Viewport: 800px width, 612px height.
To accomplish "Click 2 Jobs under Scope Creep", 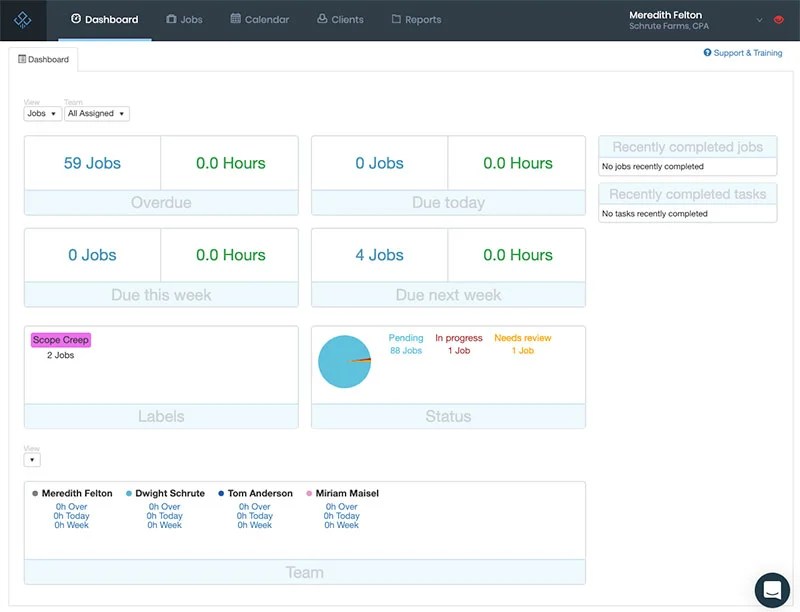I will 61,355.
